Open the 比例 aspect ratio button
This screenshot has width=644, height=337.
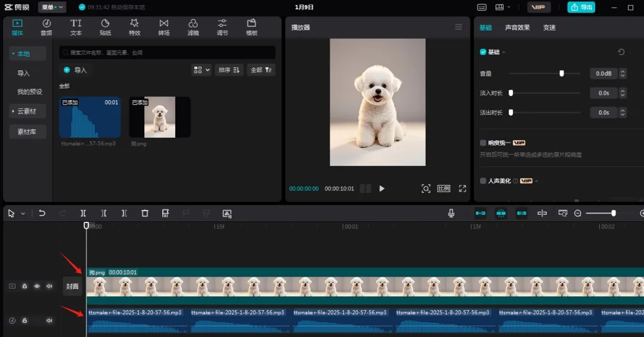click(444, 188)
